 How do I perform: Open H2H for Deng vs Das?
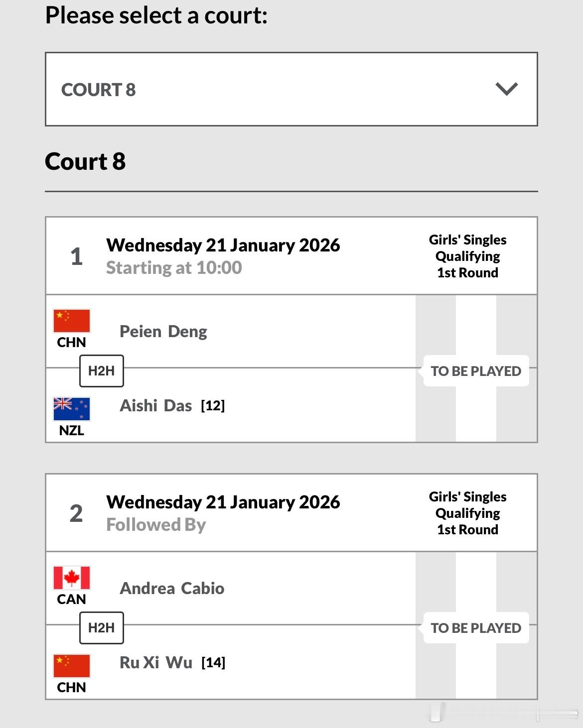(x=102, y=371)
